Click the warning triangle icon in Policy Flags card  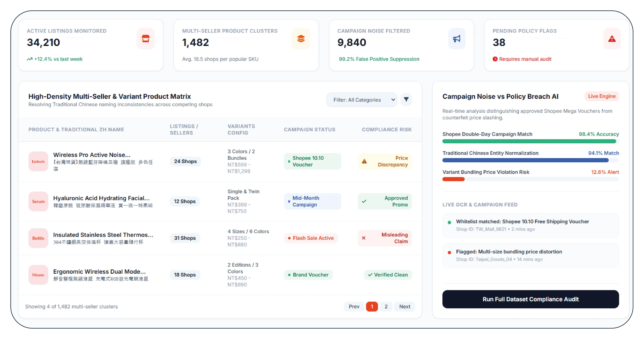click(612, 39)
